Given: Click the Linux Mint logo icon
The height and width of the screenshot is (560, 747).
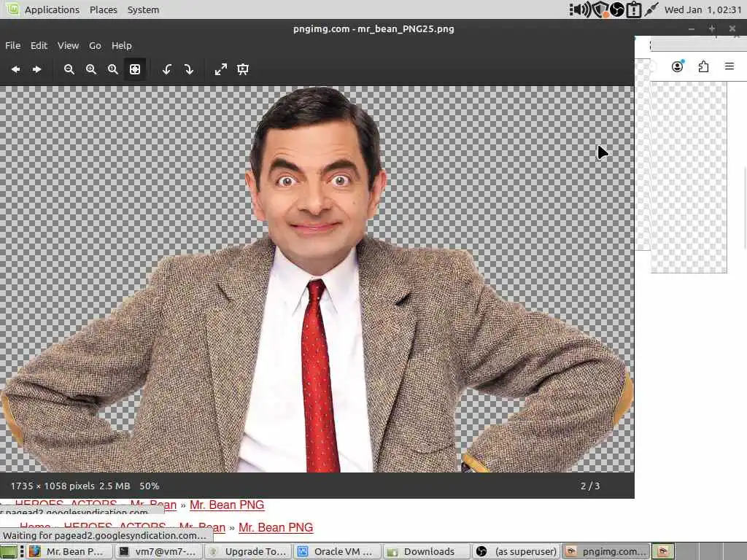Looking at the screenshot, I should 12,9.
